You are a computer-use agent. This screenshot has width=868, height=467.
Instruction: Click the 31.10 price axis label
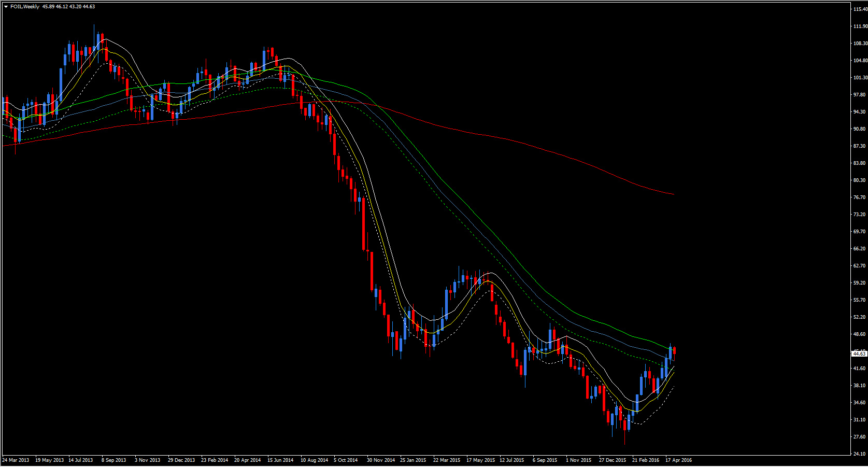coord(860,420)
